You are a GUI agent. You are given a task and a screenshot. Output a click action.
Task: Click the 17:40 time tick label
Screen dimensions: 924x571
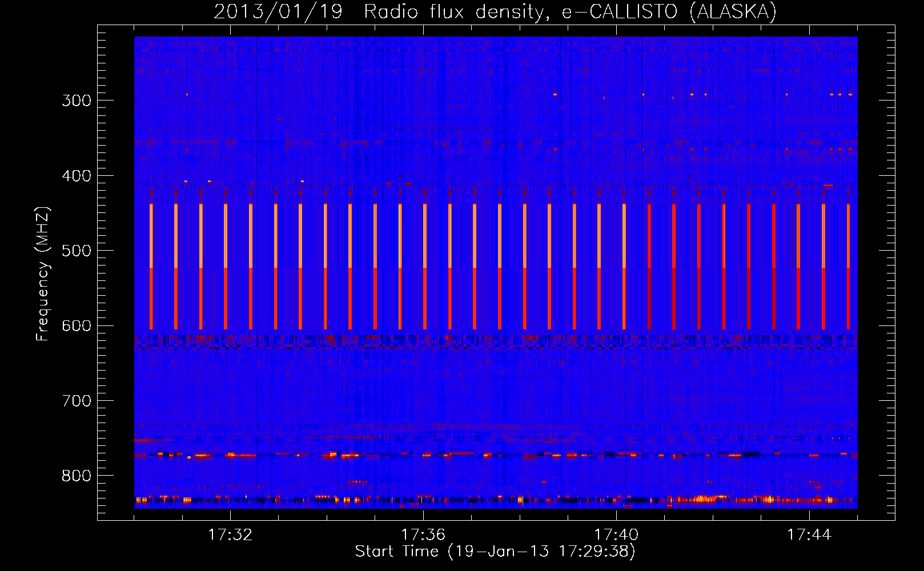tap(616, 534)
